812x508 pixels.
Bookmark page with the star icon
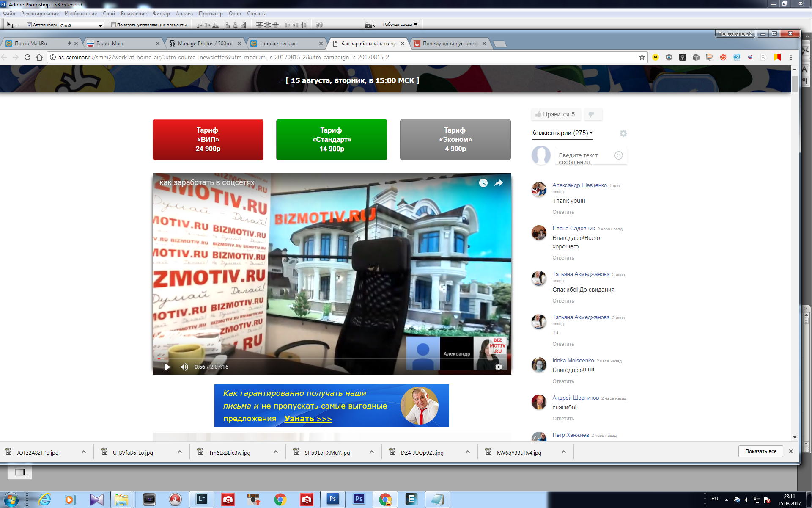[x=642, y=57]
